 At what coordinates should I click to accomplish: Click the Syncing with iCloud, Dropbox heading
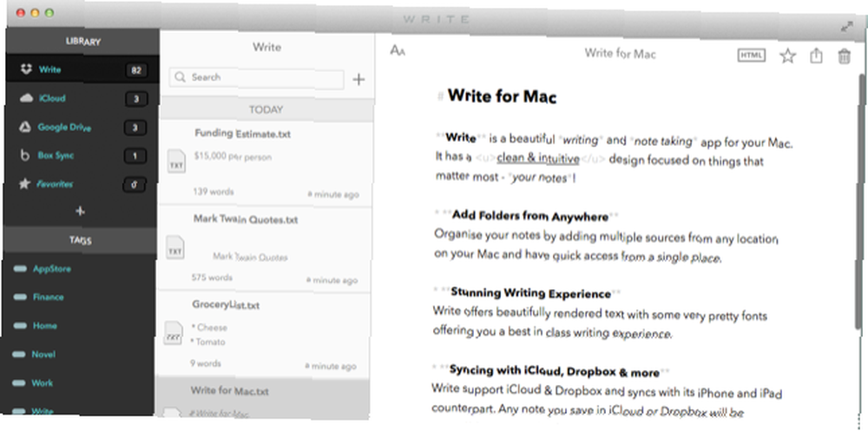pos(554,371)
